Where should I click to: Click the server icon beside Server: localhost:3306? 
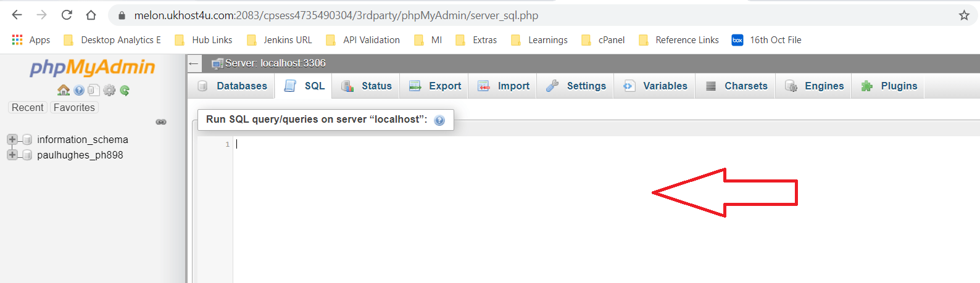[217, 64]
